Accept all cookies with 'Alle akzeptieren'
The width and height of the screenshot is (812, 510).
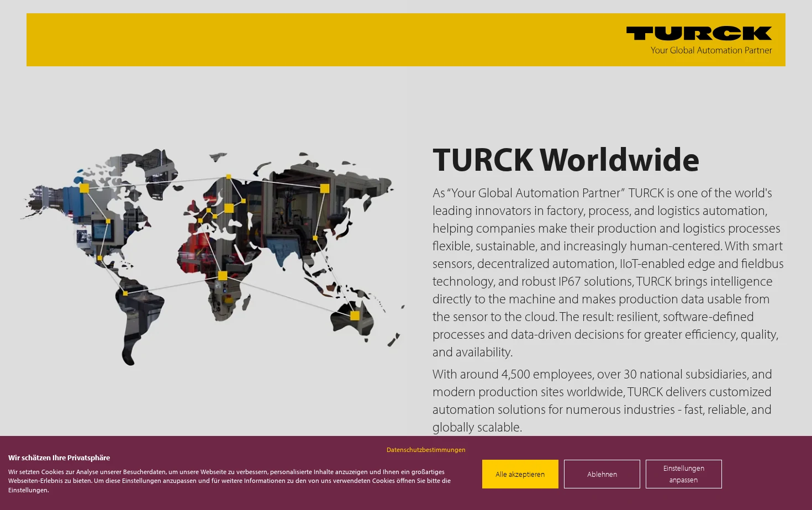(520, 474)
